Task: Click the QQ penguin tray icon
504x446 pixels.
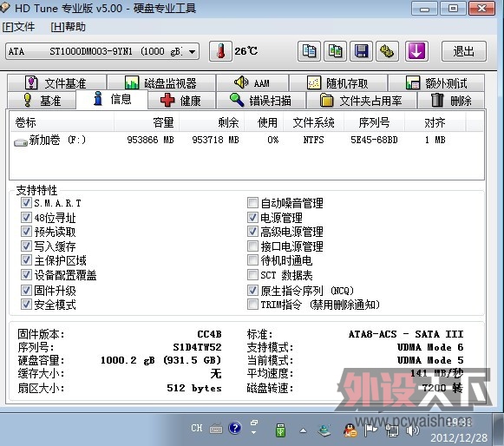Action: pos(350,430)
